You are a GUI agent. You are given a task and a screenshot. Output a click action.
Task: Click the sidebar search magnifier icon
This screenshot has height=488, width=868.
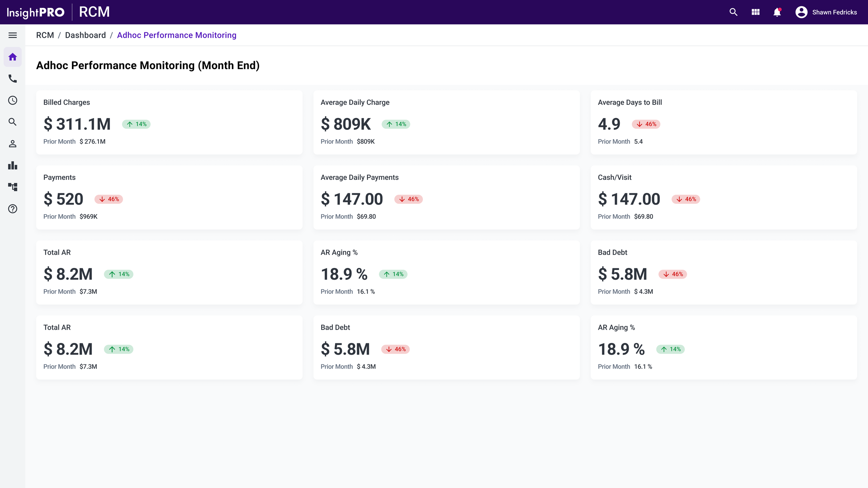[x=12, y=122]
